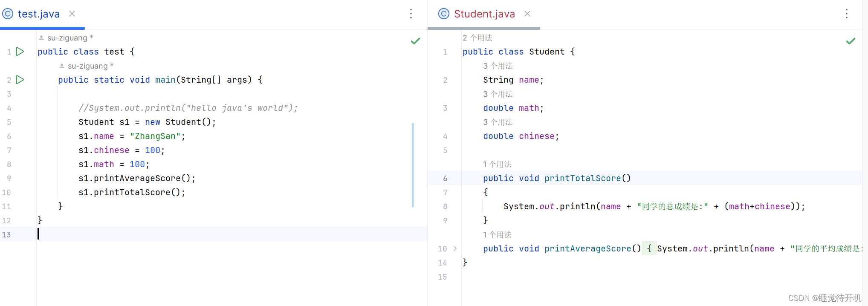Expand the folded printAverageScore method
Image resolution: width=868 pixels, height=306 pixels.
(x=455, y=248)
